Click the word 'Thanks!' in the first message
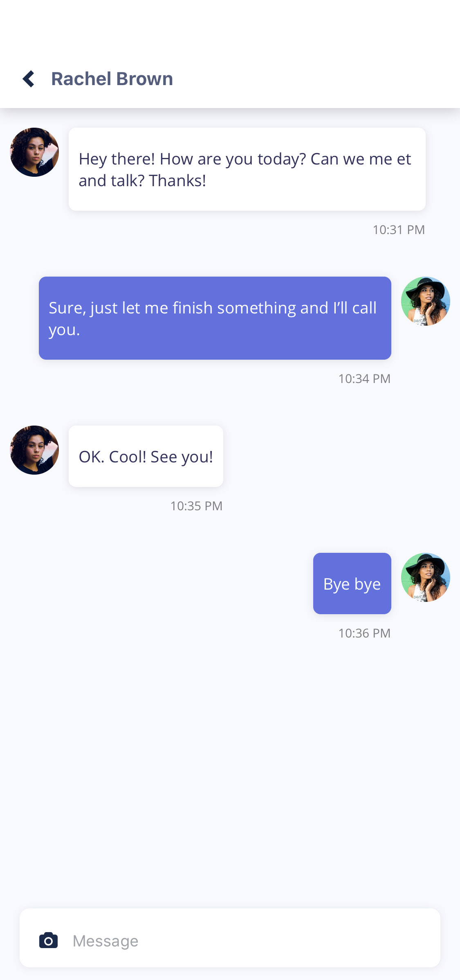 pyautogui.click(x=177, y=180)
